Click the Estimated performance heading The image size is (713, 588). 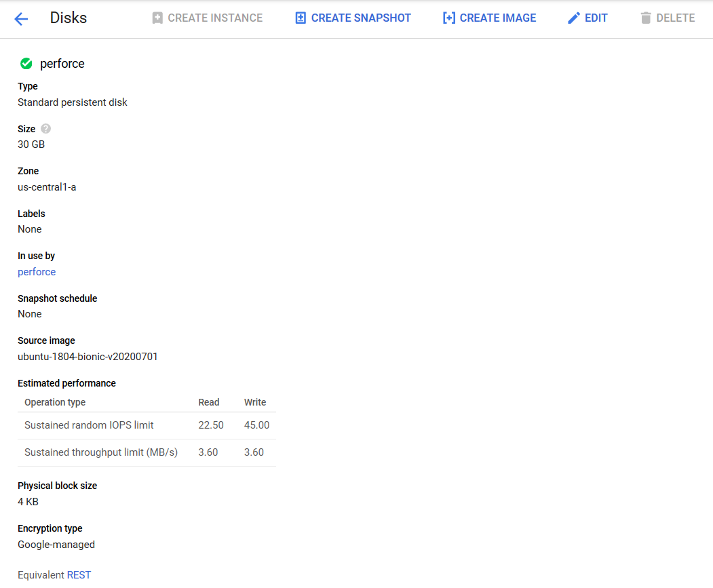pyautogui.click(x=67, y=383)
